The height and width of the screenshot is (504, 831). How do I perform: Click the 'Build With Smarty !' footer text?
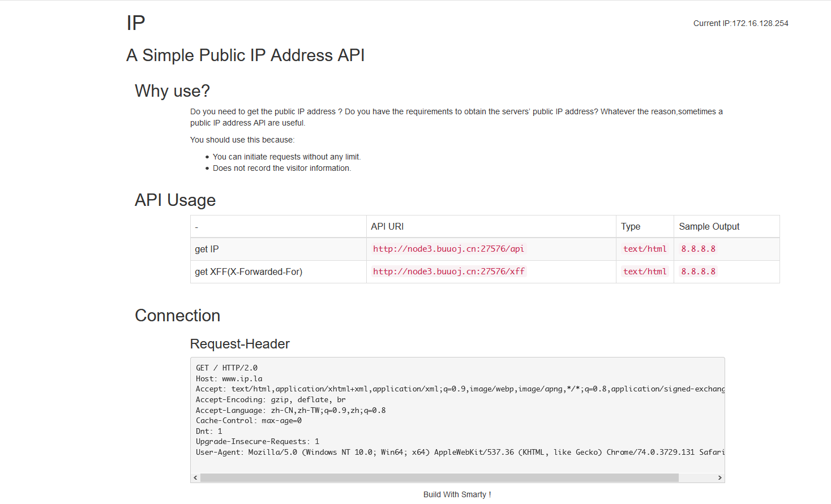point(457,494)
